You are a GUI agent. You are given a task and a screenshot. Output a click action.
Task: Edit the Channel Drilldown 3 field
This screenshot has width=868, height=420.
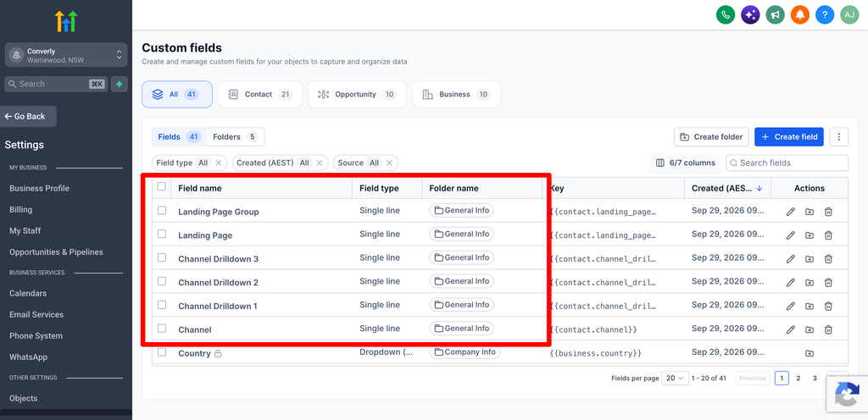click(791, 258)
